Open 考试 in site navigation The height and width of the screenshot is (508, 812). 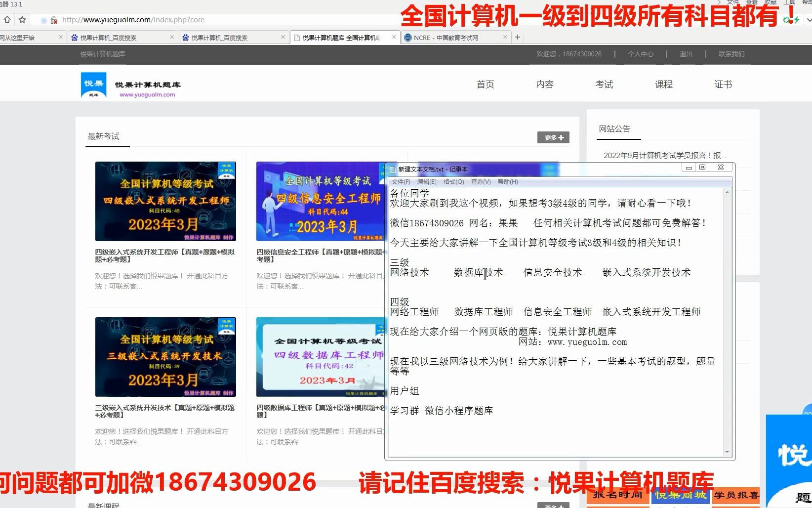coord(604,85)
